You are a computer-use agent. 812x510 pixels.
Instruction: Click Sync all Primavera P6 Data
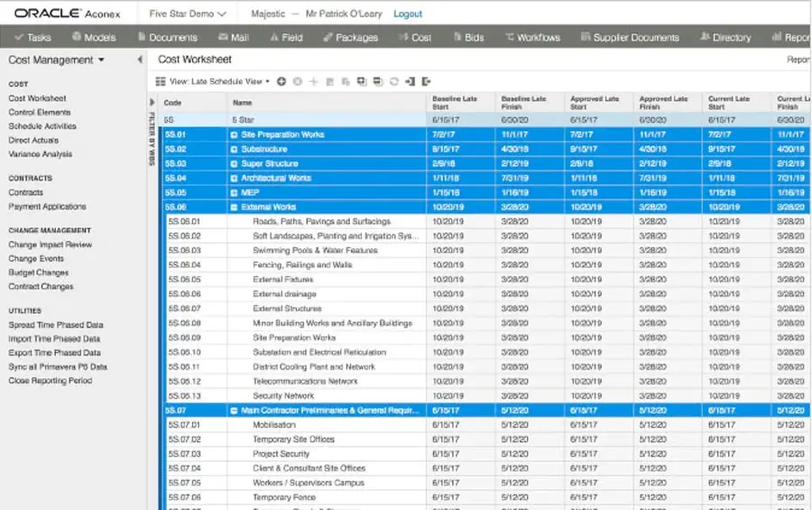pos(58,367)
